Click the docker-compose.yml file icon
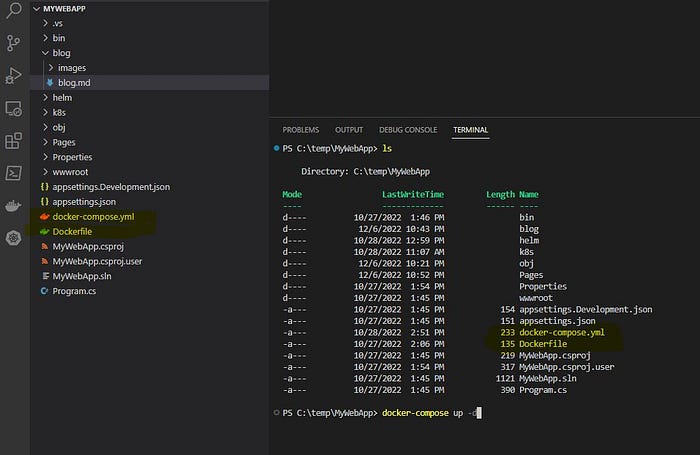The height and width of the screenshot is (455, 700). click(x=45, y=217)
